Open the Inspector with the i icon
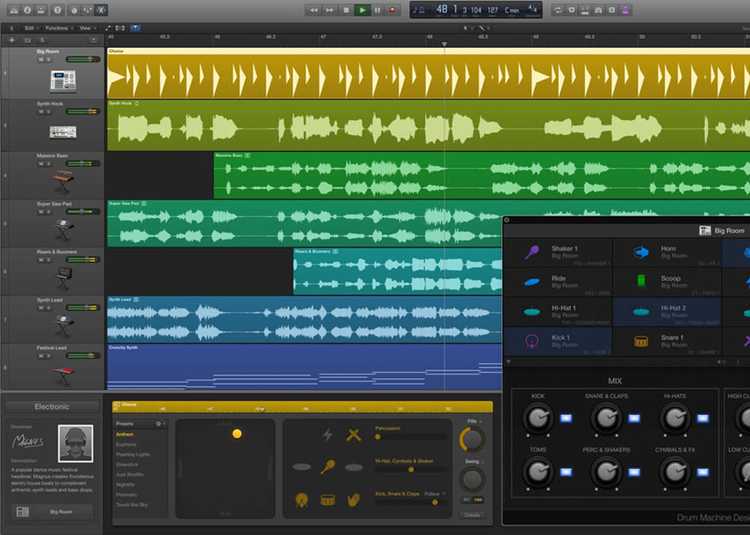 coord(27,10)
